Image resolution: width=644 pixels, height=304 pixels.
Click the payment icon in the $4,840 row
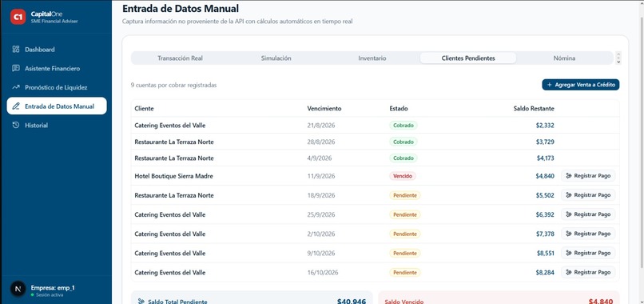569,176
